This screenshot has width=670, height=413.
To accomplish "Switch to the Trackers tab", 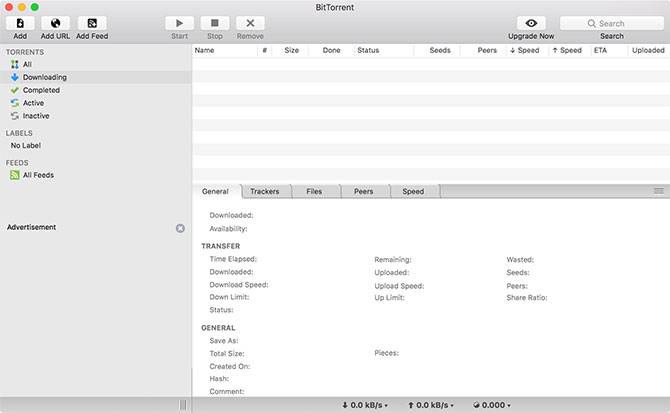I will pyautogui.click(x=265, y=191).
